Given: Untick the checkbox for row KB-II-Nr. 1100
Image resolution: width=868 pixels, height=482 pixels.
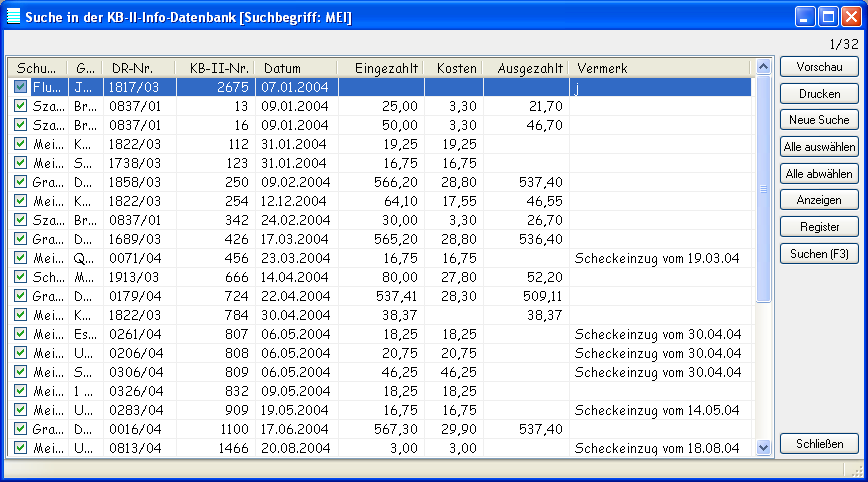Looking at the screenshot, I should click(21, 429).
